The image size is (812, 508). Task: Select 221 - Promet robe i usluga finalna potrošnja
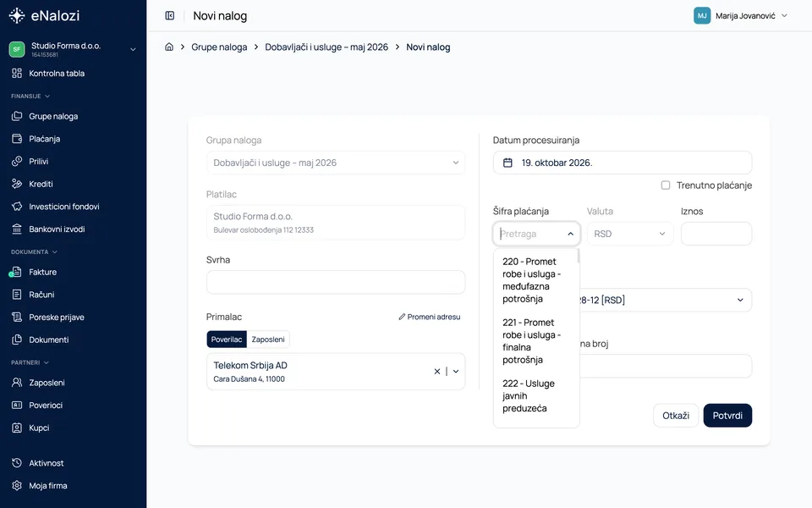(535, 341)
